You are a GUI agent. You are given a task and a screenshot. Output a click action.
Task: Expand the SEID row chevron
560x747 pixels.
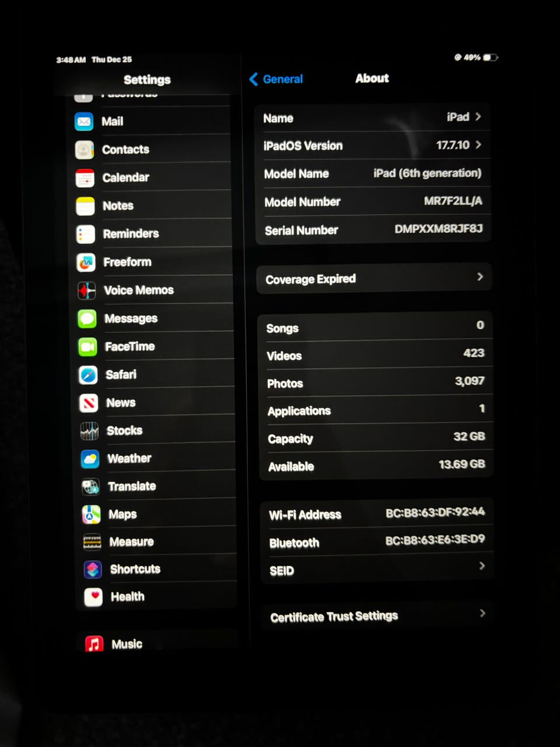point(482,566)
